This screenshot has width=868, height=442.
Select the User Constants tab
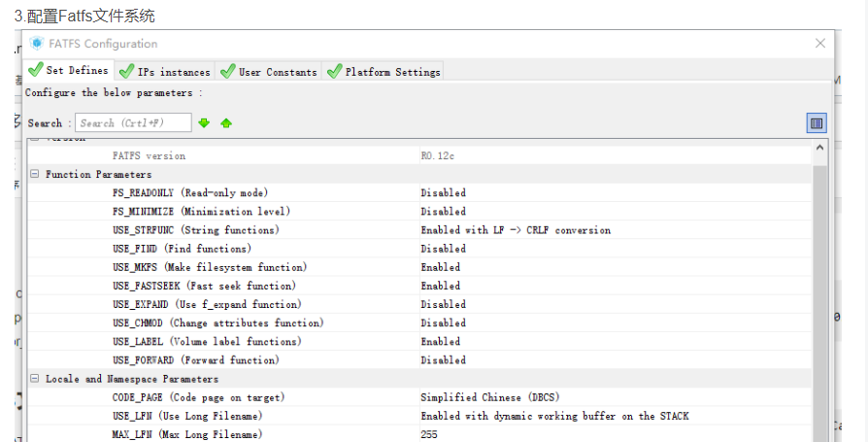269,72
